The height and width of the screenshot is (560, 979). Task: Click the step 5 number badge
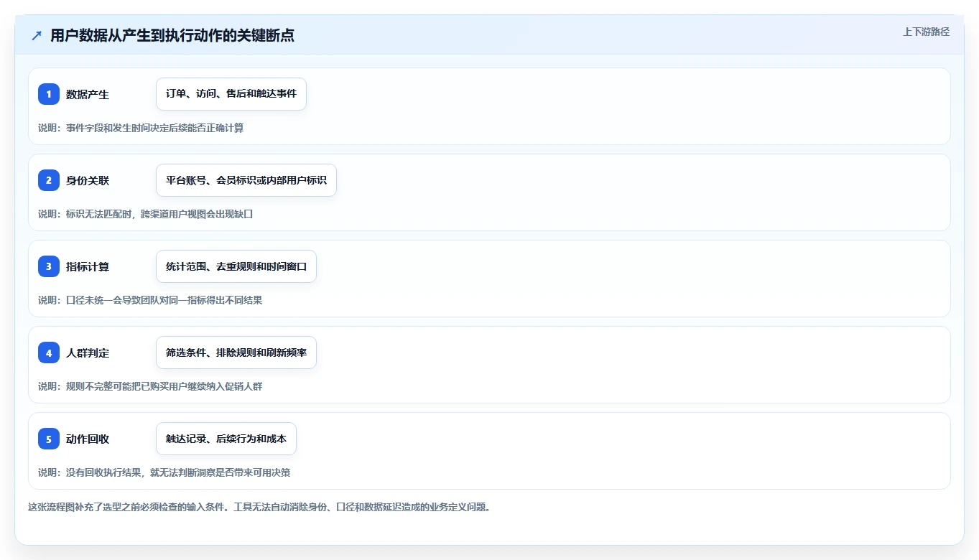pyautogui.click(x=49, y=439)
